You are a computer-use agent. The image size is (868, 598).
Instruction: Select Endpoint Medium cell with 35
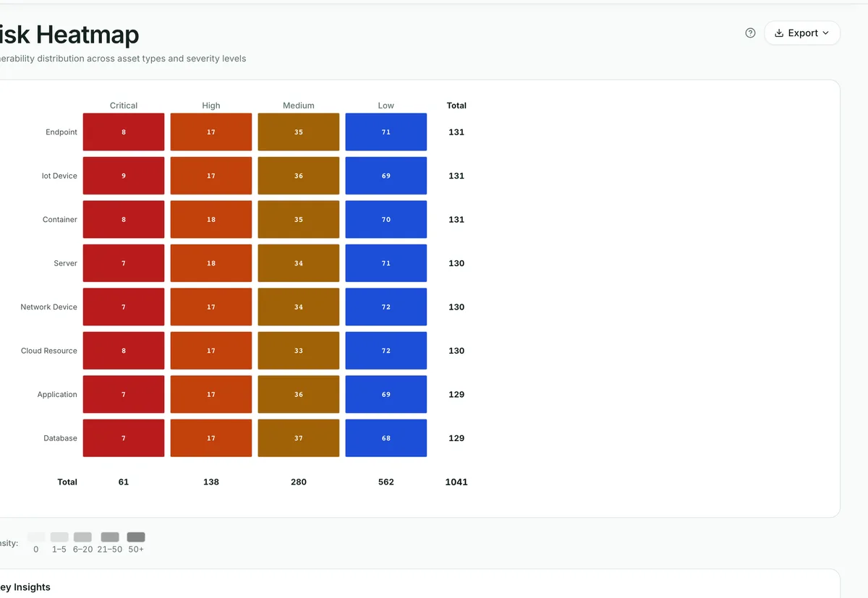(x=299, y=132)
